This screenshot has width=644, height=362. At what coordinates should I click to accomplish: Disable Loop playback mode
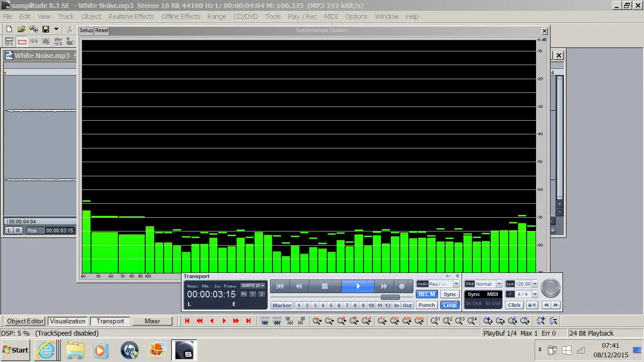450,305
